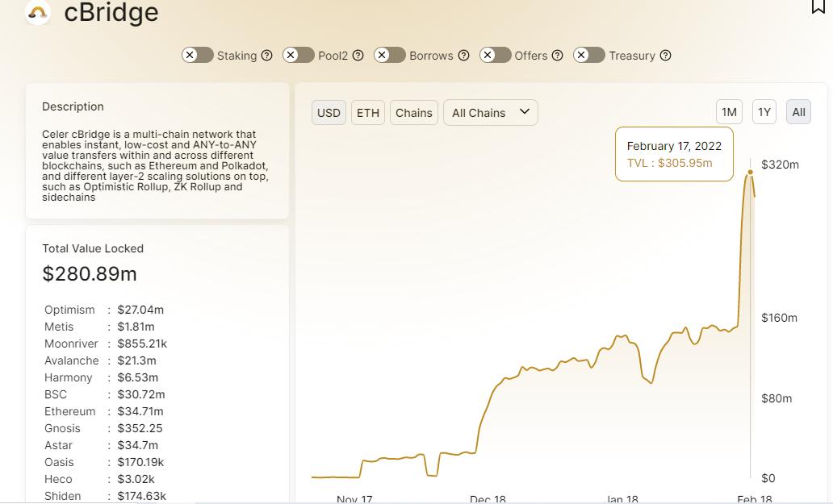
Task: Select the USD denomination tab
Action: 329,113
